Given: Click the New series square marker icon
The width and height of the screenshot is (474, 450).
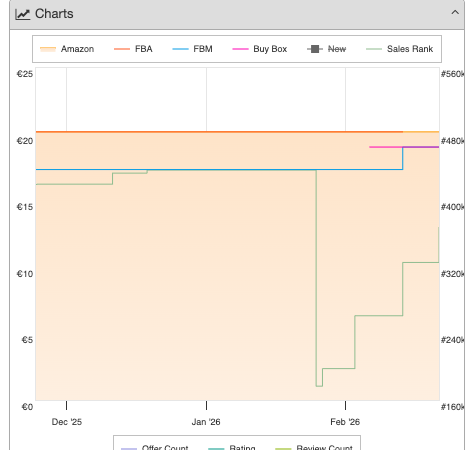Looking at the screenshot, I should (x=315, y=49).
